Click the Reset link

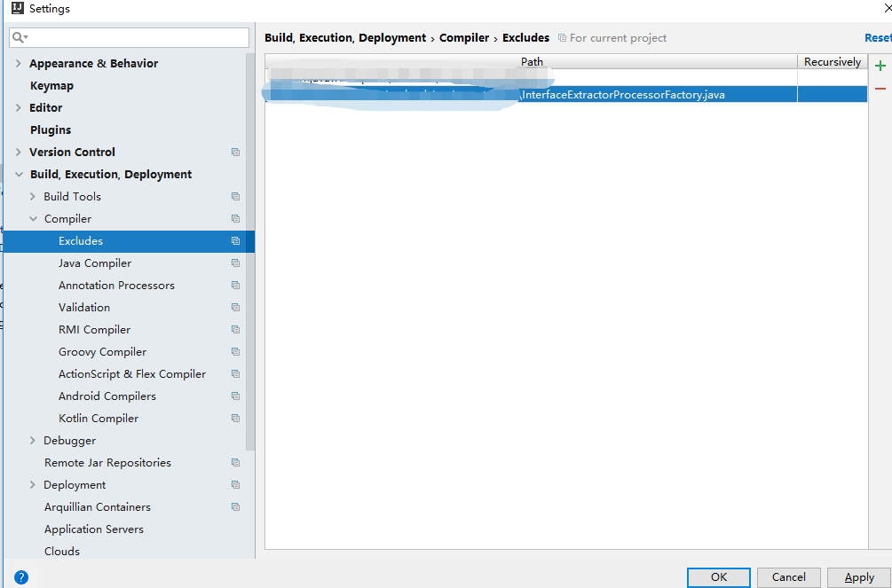(878, 38)
